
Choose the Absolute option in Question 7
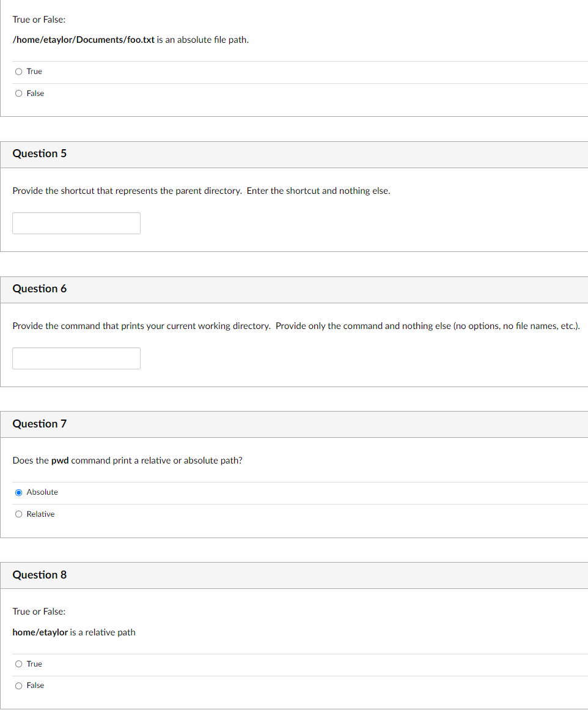tap(19, 492)
